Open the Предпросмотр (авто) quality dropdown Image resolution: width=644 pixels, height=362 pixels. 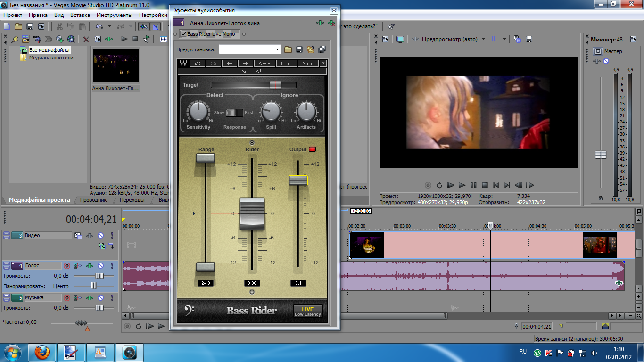pyautogui.click(x=483, y=39)
